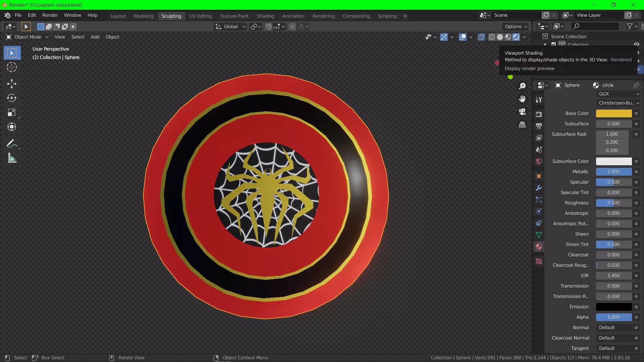Viewport: 644px width, 362px height.
Task: Click the Roughness slider
Action: click(614, 203)
